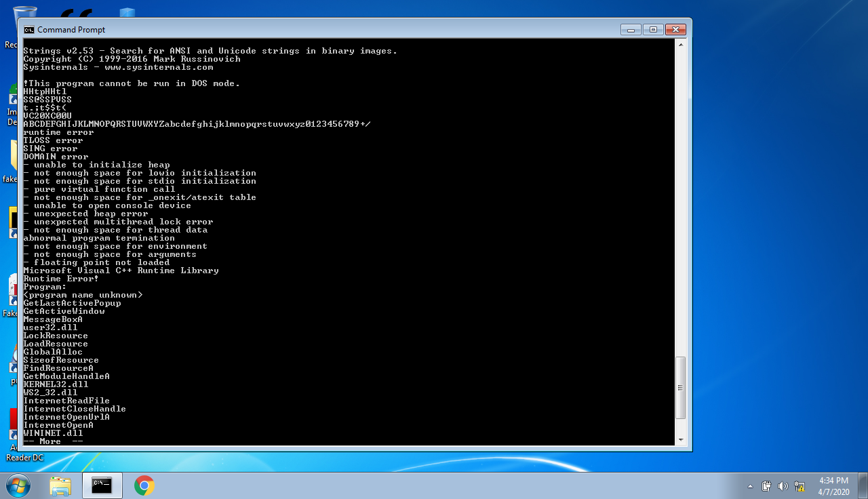Click the 'SizeofResource' string

click(61, 360)
